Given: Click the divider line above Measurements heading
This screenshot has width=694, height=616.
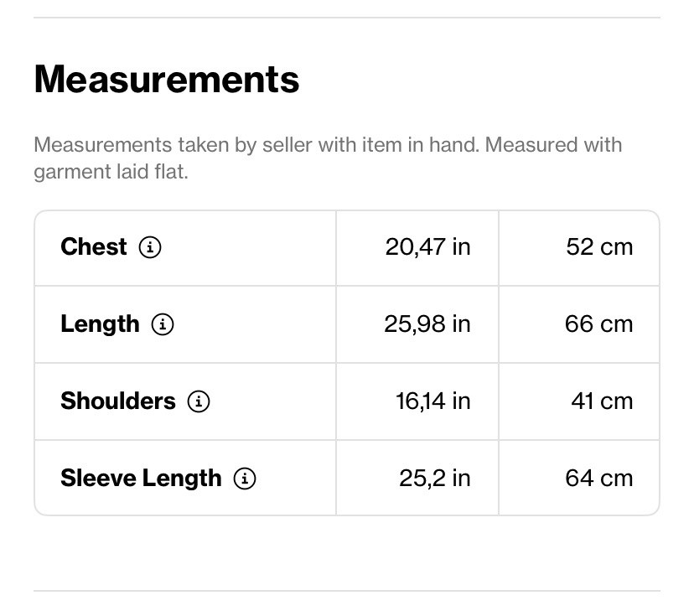Looking at the screenshot, I should point(347,18).
